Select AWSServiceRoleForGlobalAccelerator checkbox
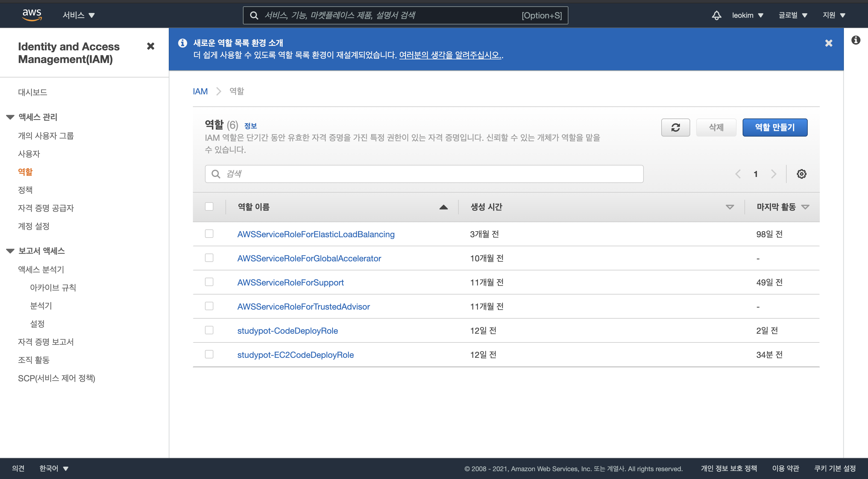Screen dimensions: 868x479 coord(209,258)
